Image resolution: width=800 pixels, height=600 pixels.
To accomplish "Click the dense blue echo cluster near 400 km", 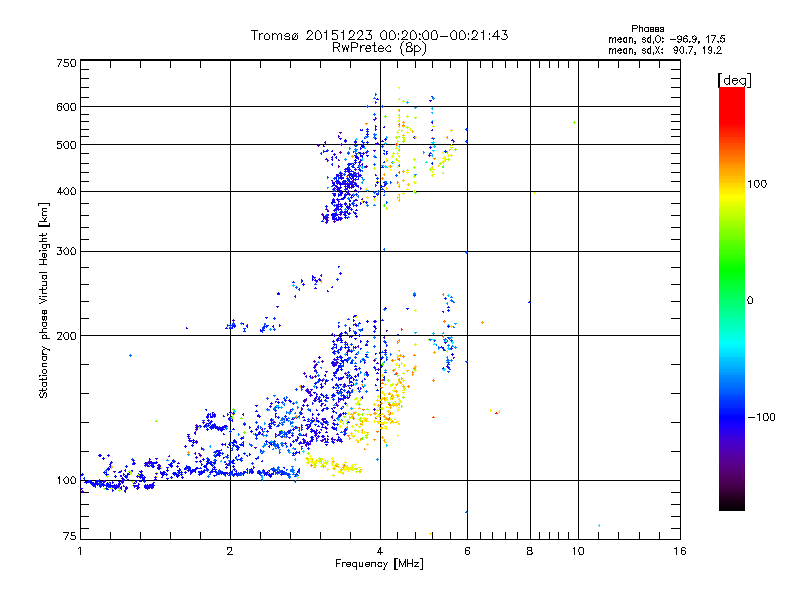I will pyautogui.click(x=346, y=189).
